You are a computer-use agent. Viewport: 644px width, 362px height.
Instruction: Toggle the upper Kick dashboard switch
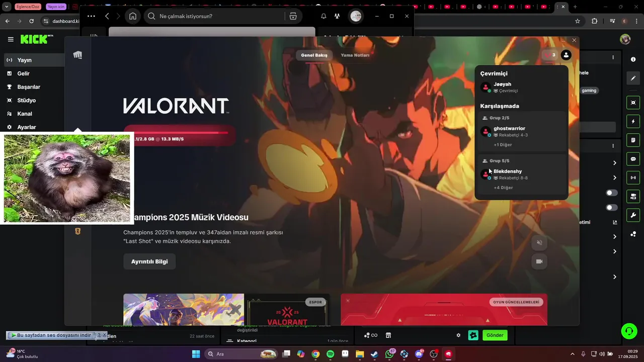(x=612, y=193)
